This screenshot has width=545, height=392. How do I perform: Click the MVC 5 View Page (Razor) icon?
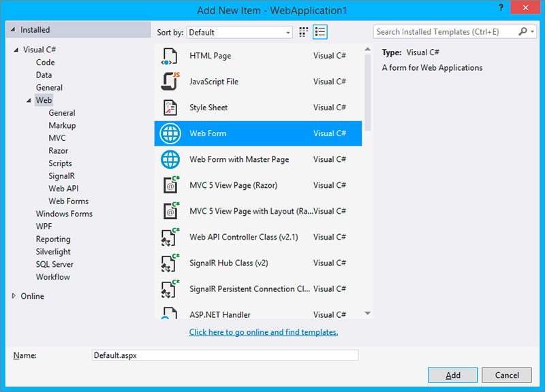(171, 185)
